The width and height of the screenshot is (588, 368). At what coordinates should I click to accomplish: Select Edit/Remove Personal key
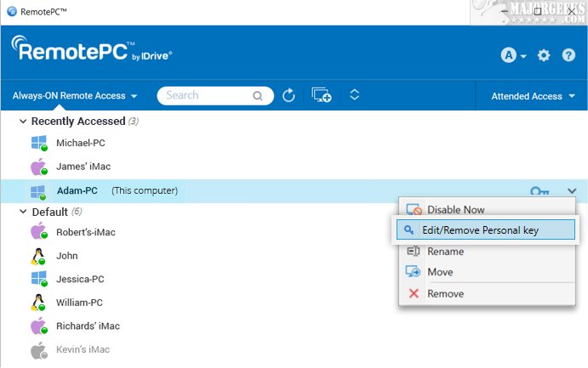coord(486,229)
